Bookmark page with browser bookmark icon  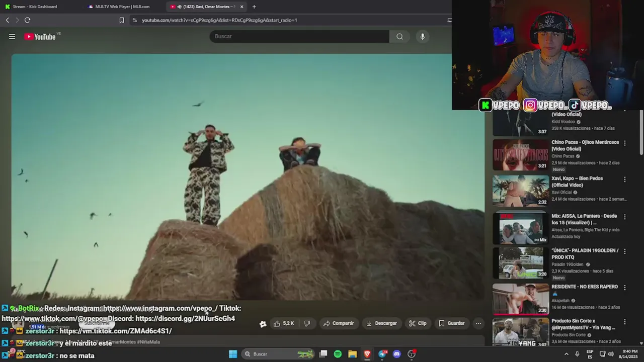(x=121, y=20)
